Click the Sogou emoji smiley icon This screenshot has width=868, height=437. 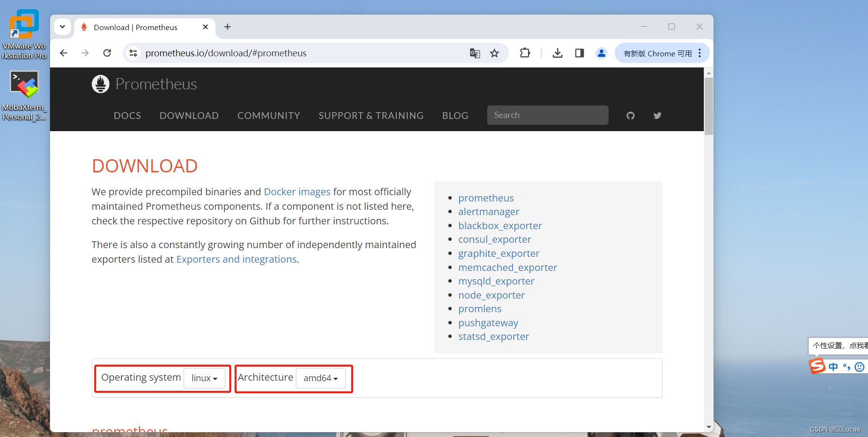point(859,367)
